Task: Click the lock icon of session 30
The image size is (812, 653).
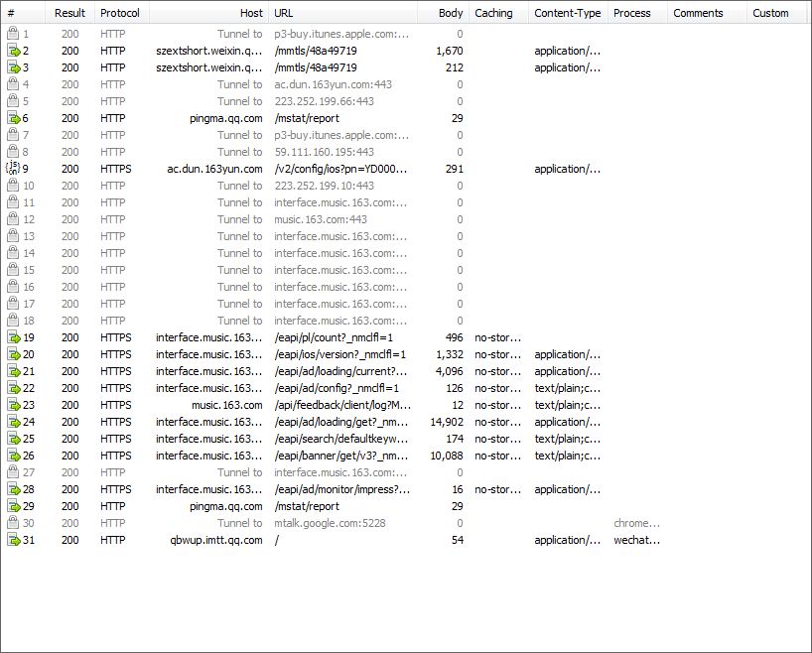Action: [x=13, y=523]
